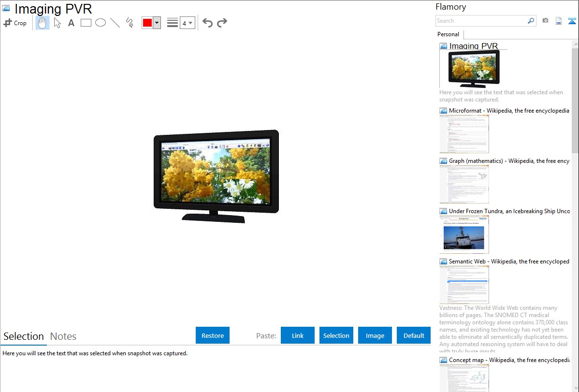The height and width of the screenshot is (392, 579).
Task: Choose the text annotation tool
Action: pos(71,23)
